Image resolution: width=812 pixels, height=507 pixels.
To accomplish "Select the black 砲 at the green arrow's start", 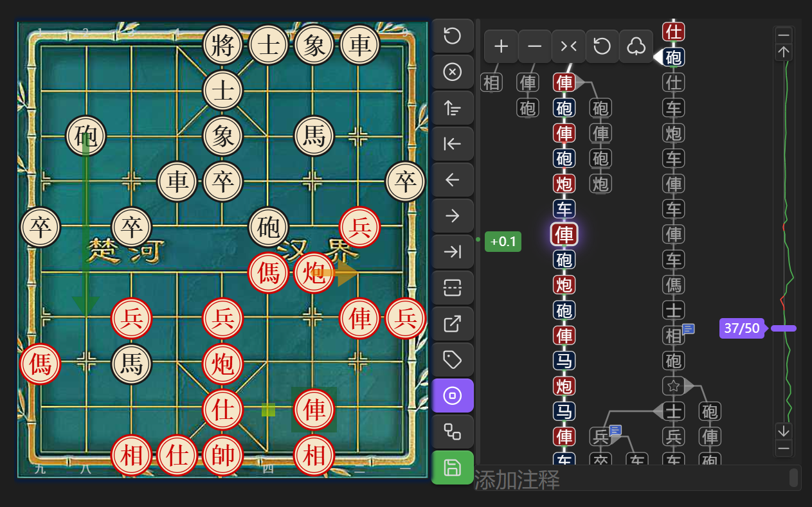I will pos(86,136).
